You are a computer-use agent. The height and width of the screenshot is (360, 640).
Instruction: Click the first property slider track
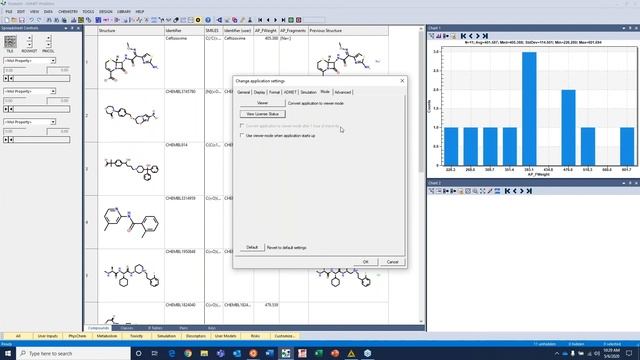pyautogui.click(x=42, y=78)
